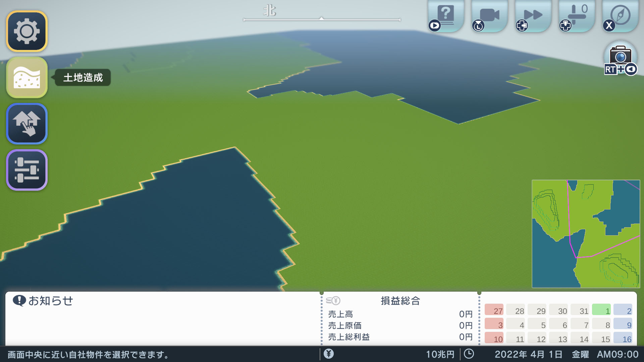Open the 損益総合 profit summary panel

[400, 301]
